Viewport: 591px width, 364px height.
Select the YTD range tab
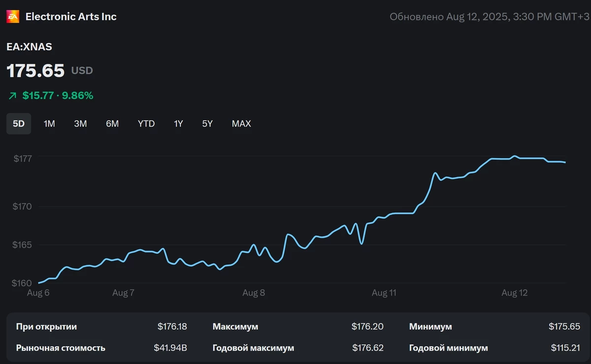[x=146, y=124]
